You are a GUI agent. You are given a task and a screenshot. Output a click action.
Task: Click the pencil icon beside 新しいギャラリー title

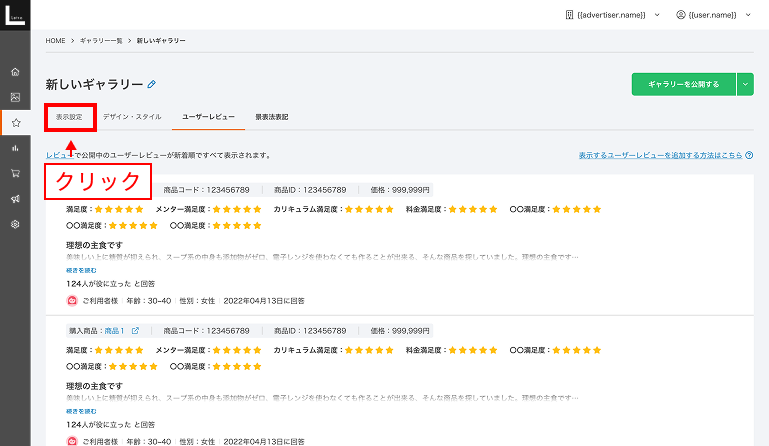coord(152,84)
